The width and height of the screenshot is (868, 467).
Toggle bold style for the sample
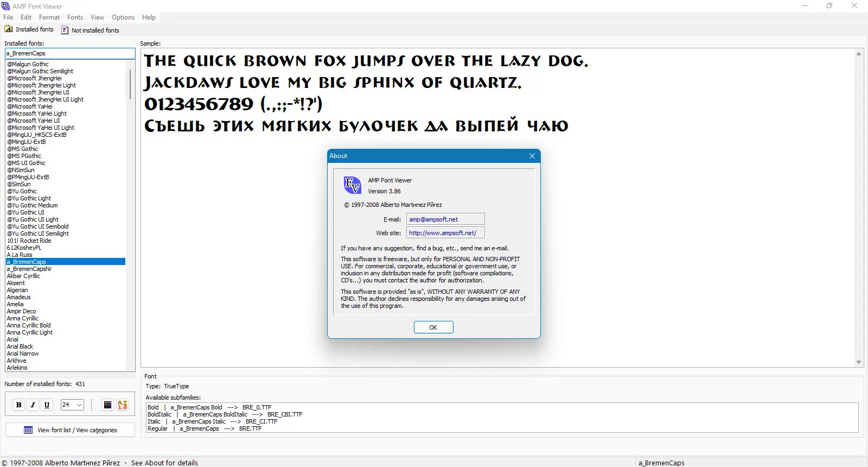point(19,405)
